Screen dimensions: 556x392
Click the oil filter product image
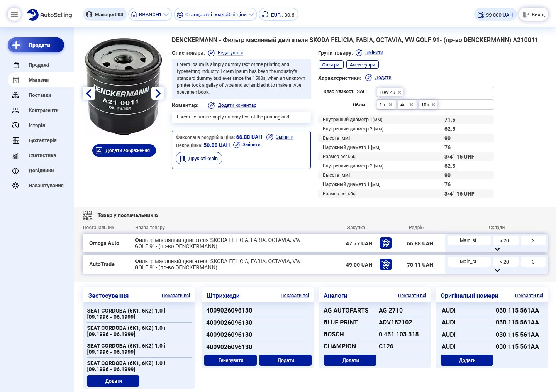click(124, 86)
